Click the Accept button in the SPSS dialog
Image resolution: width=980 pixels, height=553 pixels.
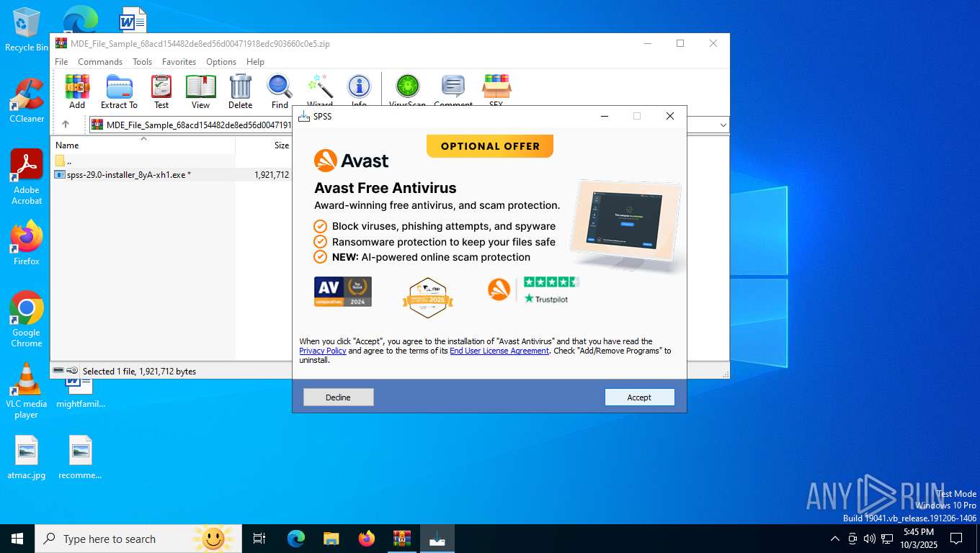639,397
